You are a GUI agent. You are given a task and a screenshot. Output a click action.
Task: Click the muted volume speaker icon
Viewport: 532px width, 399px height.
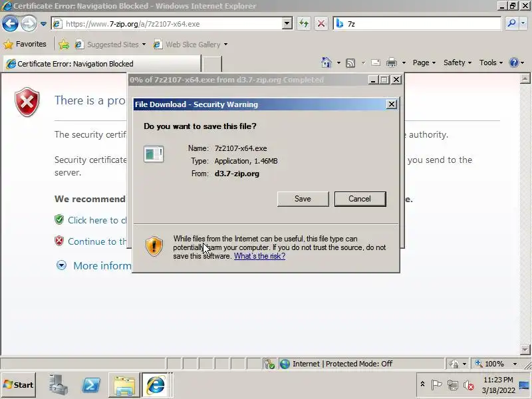(x=469, y=385)
